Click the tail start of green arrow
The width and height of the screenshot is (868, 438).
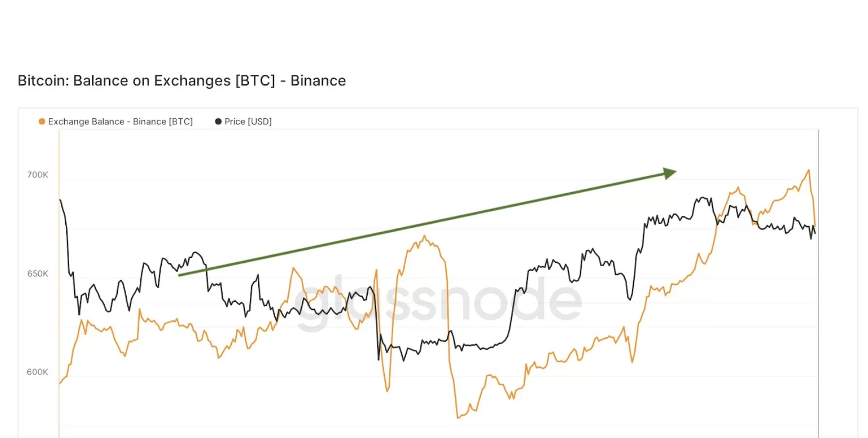coord(179,275)
